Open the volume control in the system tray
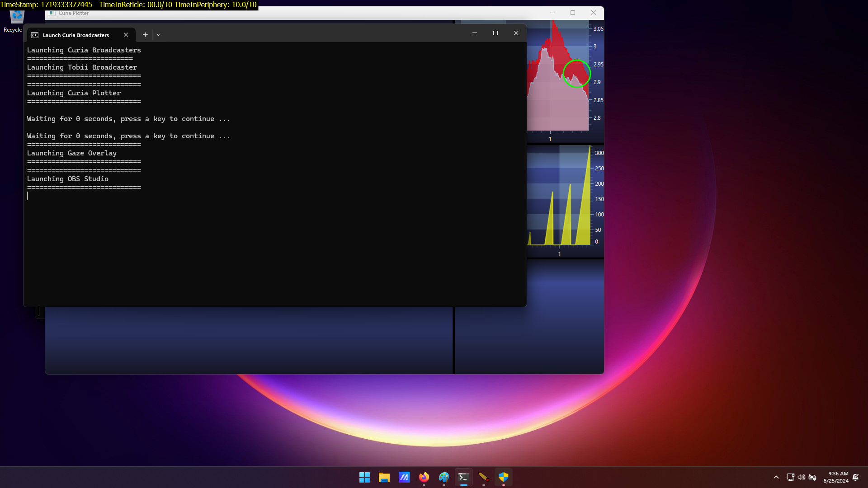This screenshot has width=868, height=488. (x=801, y=477)
